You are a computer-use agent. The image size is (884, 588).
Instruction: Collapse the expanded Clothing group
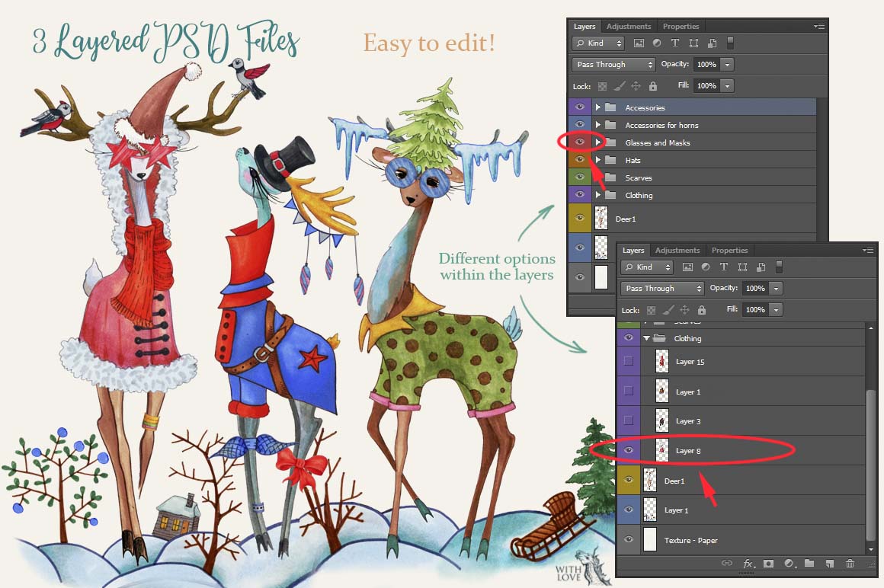pyautogui.click(x=647, y=338)
